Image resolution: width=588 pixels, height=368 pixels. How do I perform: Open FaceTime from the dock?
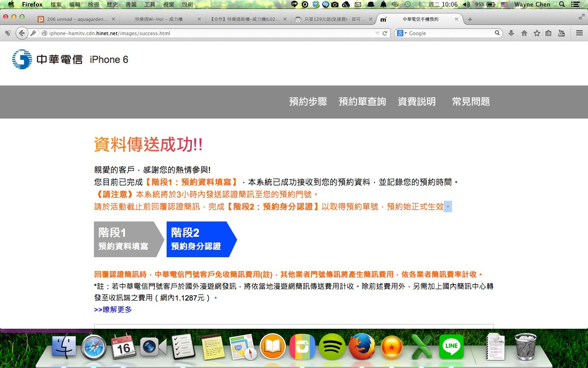(153, 347)
